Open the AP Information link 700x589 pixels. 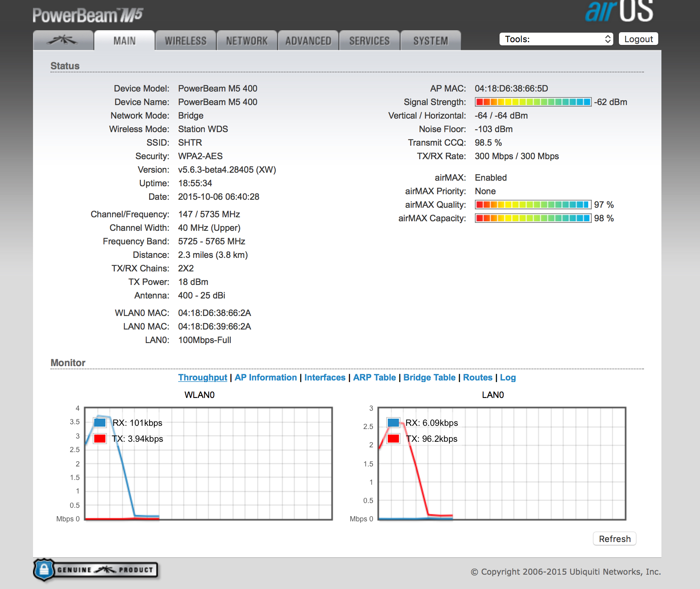pyautogui.click(x=266, y=377)
